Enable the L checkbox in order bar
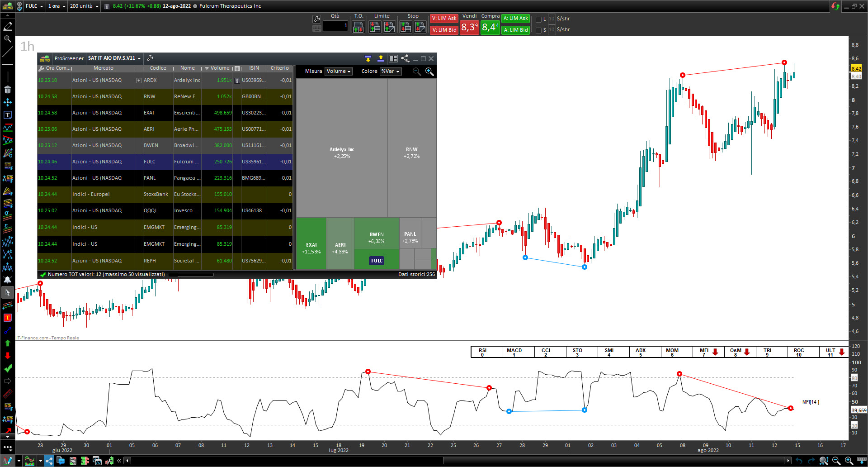 click(538, 19)
